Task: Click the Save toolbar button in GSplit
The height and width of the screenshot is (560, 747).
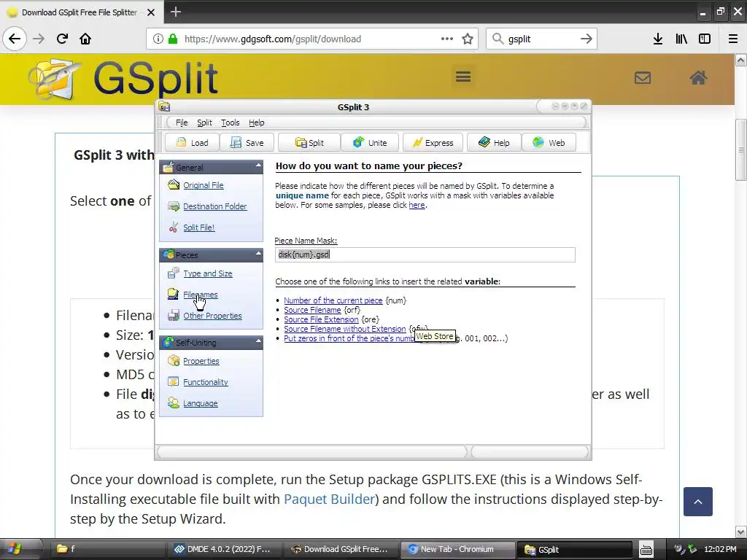Action: (247, 143)
